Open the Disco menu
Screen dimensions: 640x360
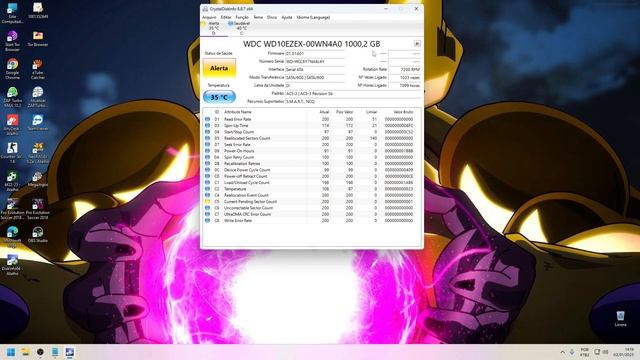(272, 18)
